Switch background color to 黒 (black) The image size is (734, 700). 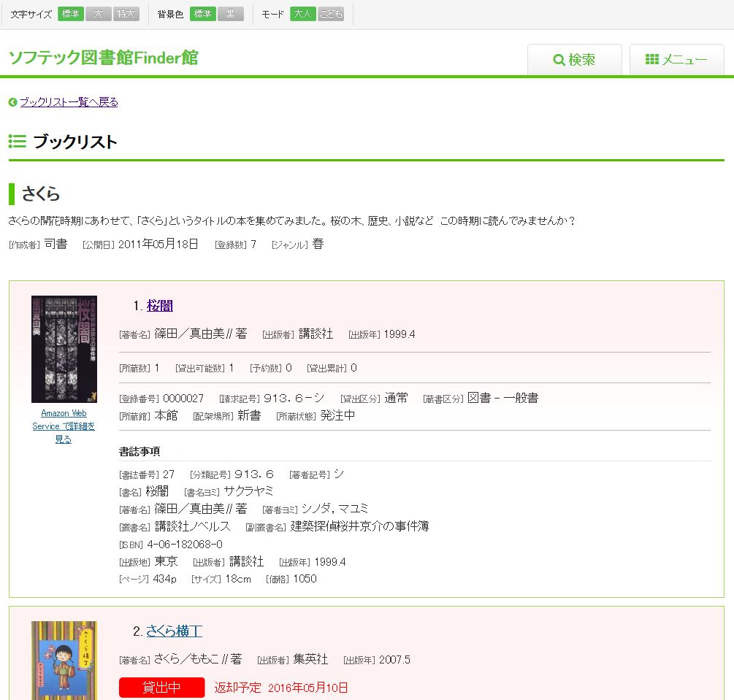pos(231,14)
